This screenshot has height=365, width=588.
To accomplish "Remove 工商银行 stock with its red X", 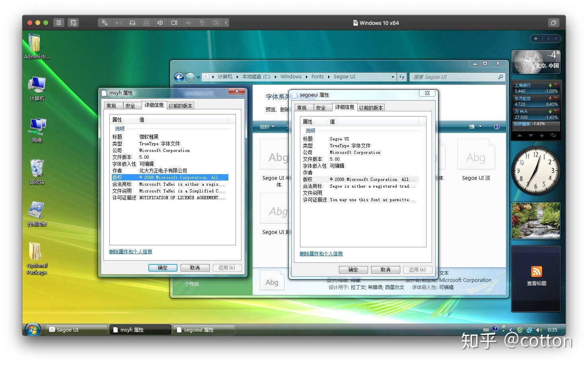I will click(x=556, y=85).
